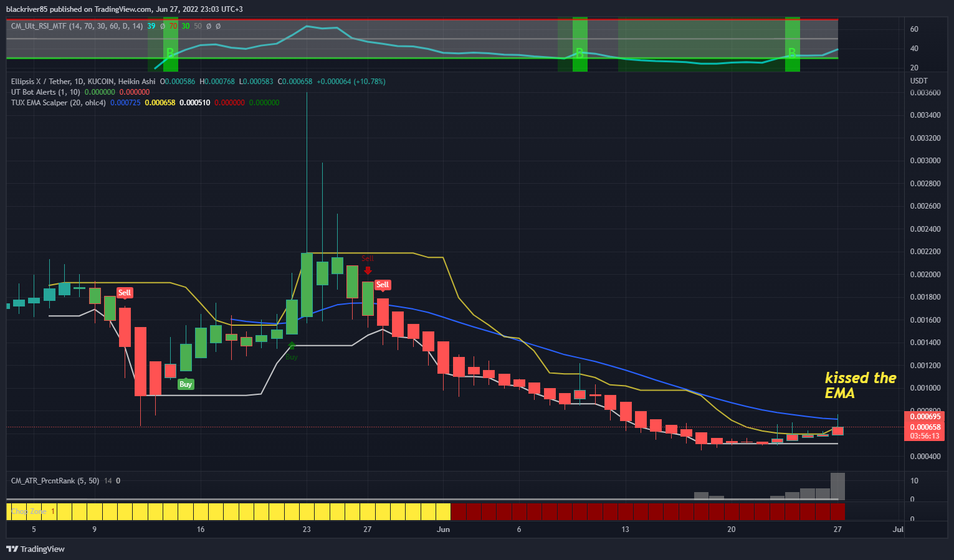
Task: Click the USDT currency label on price axis
Action: point(918,81)
